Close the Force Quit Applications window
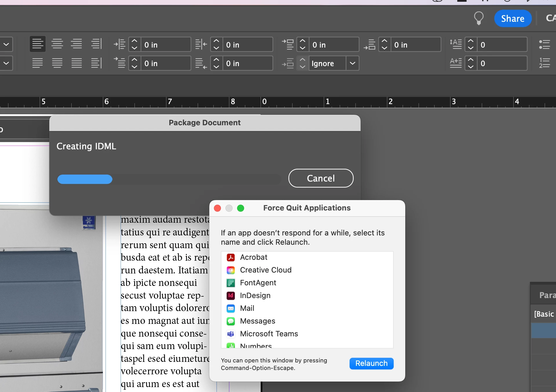This screenshot has width=556, height=392. point(217,208)
